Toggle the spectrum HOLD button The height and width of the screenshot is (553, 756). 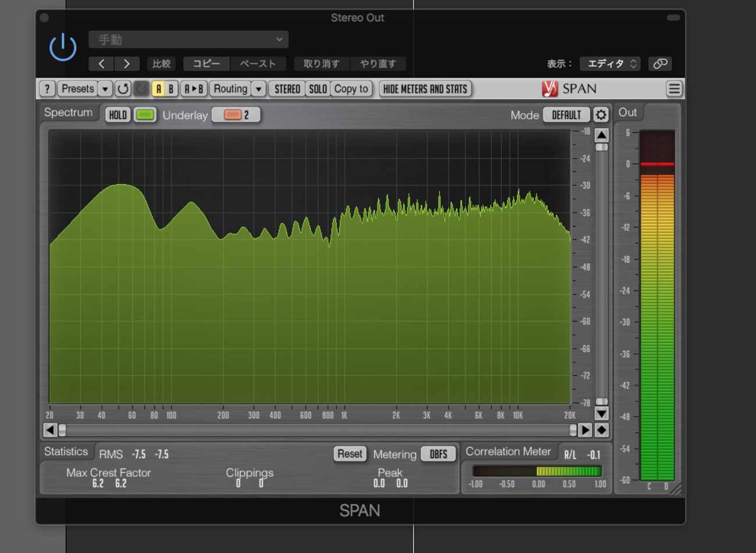[117, 115]
